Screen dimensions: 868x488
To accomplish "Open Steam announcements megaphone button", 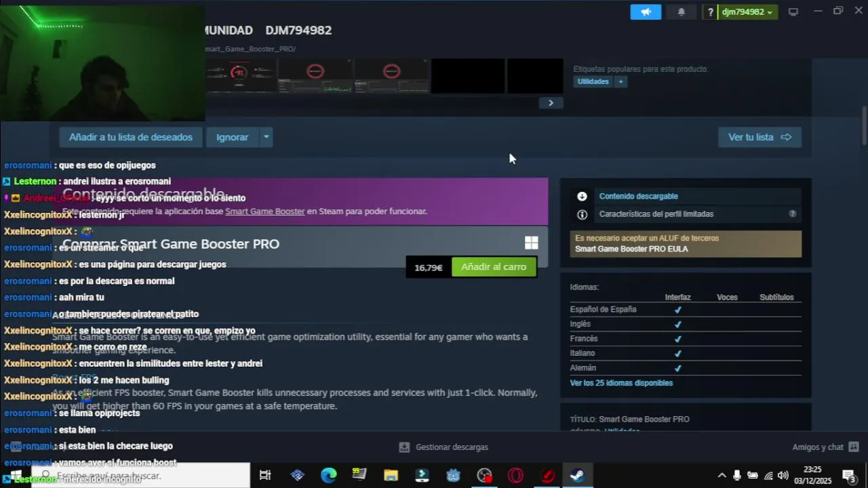I will point(646,12).
